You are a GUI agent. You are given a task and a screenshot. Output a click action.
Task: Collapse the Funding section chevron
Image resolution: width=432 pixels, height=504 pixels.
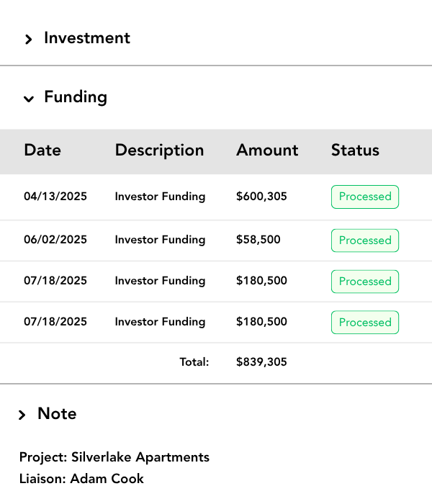pyautogui.click(x=29, y=99)
